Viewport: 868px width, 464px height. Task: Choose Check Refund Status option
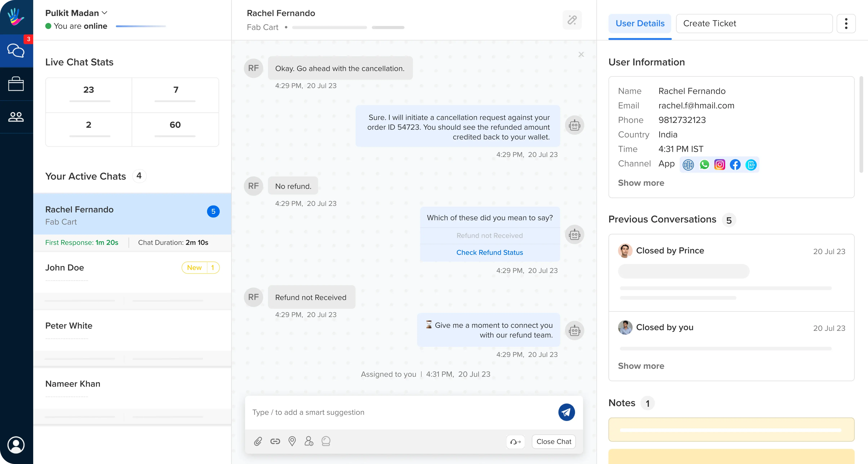tap(489, 252)
